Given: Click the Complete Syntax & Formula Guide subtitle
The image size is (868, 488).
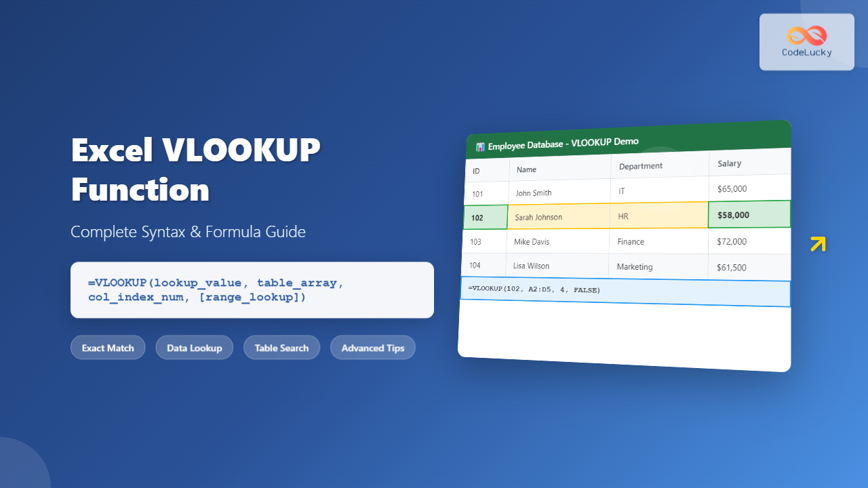Looking at the screenshot, I should 188,232.
